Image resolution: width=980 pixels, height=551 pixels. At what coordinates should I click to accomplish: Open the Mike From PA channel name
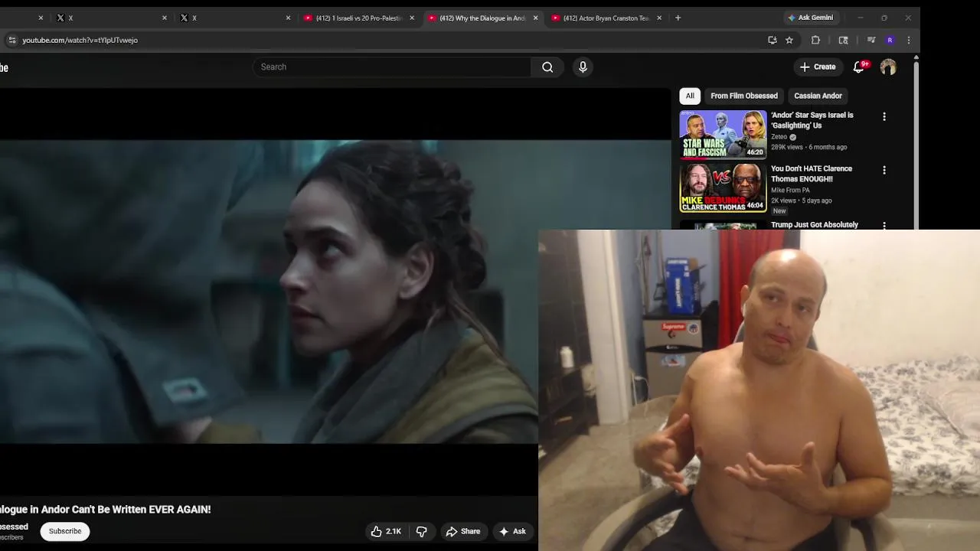(790, 191)
